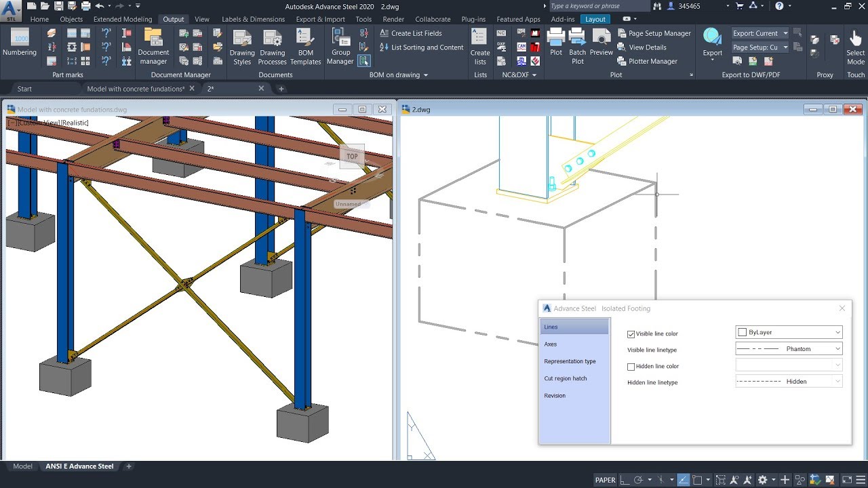Switch to the Model layout tab

(x=23, y=466)
